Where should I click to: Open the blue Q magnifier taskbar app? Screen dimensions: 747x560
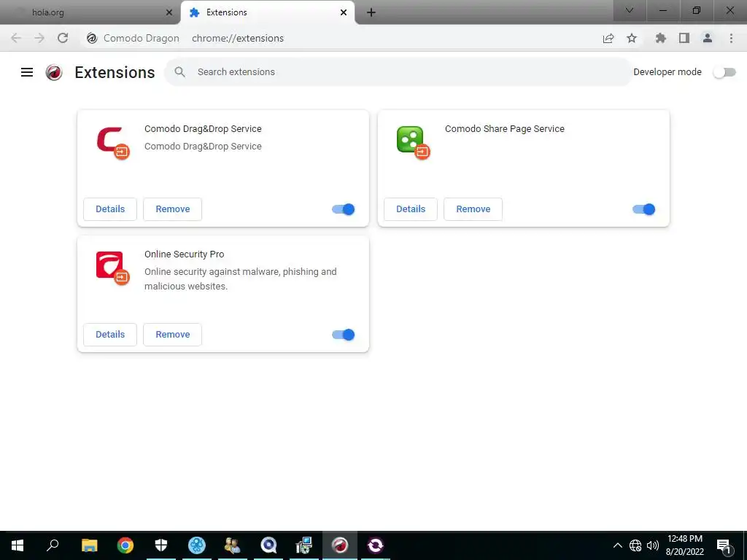tap(268, 545)
